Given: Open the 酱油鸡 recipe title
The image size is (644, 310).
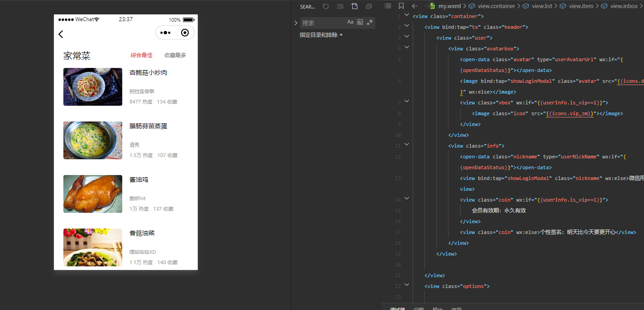Looking at the screenshot, I should (x=139, y=180).
